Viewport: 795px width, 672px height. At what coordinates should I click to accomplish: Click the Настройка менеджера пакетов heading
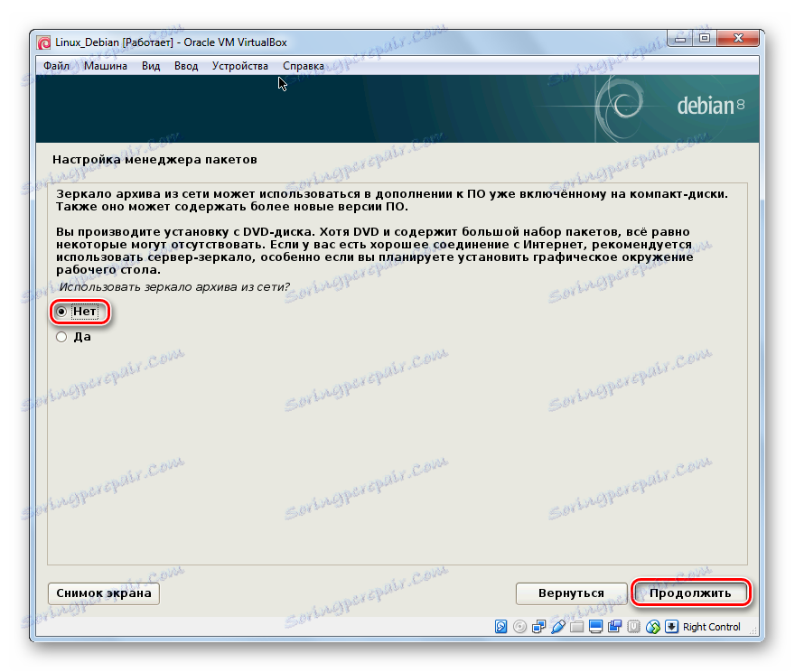tap(154, 160)
